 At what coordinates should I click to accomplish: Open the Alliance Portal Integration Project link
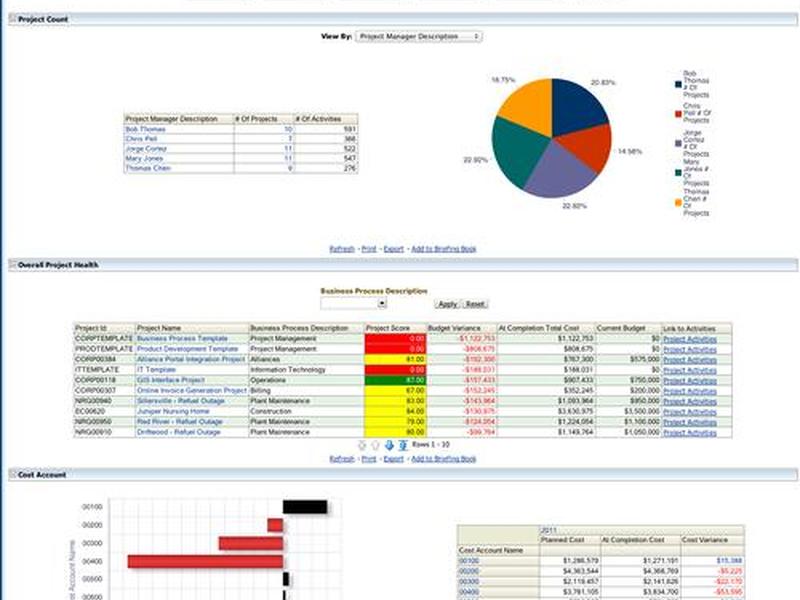coord(191,359)
